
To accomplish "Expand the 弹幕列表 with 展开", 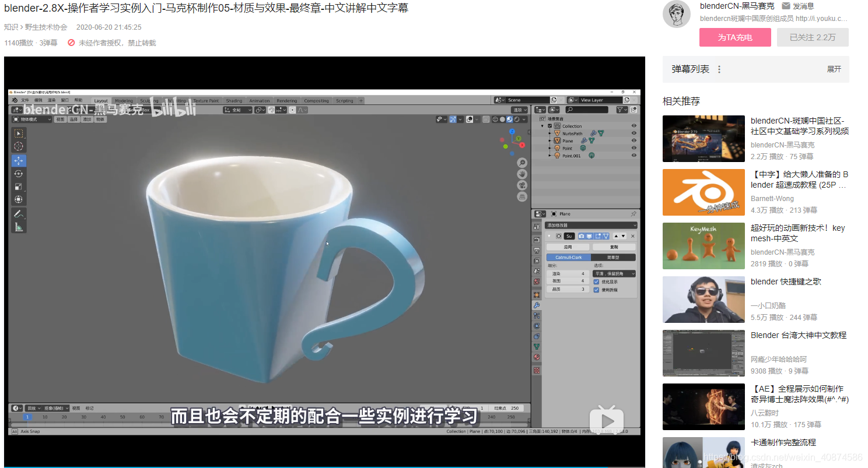I will pos(834,69).
